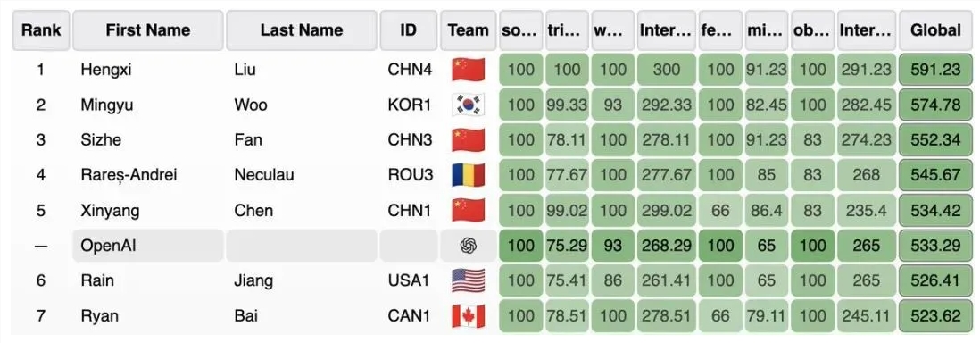
Task: Sort by the Global score column header
Action: 935,30
